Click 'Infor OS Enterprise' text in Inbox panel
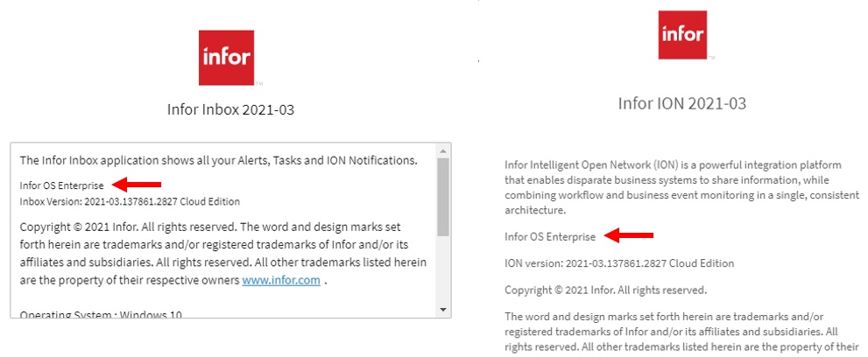 pyautogui.click(x=61, y=185)
